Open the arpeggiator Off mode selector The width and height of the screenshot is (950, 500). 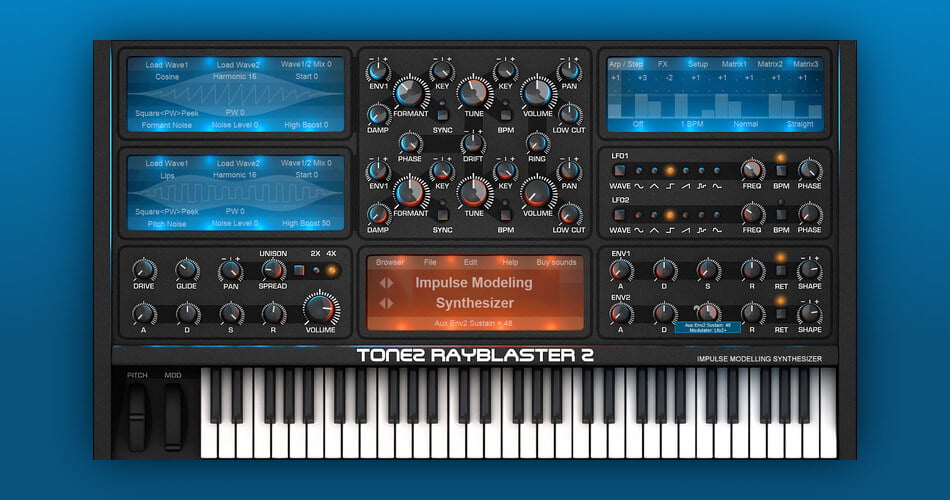637,124
